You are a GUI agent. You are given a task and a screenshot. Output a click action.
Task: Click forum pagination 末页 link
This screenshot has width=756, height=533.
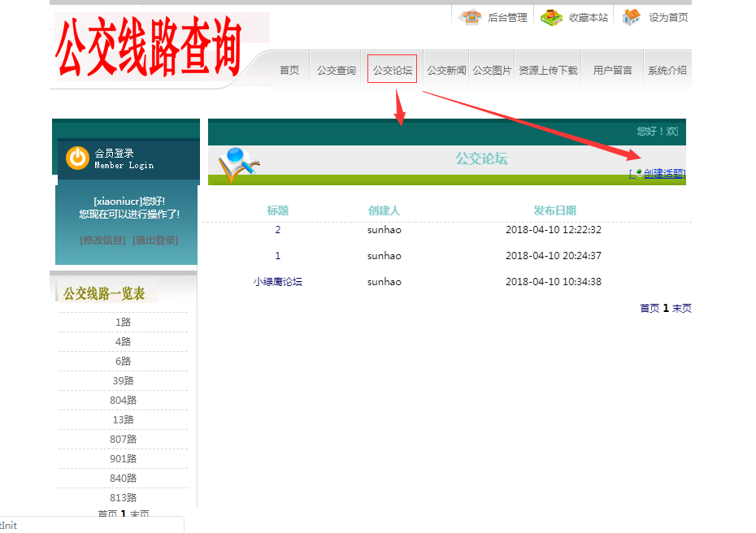point(682,309)
